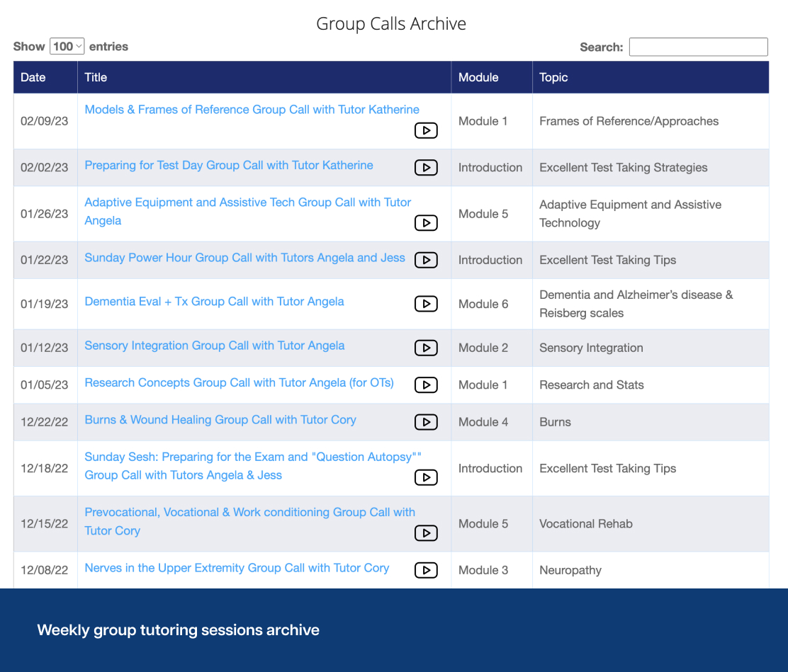The height and width of the screenshot is (672, 788).
Task: Open Nerves in the Upper Extremity link
Action: pos(237,568)
